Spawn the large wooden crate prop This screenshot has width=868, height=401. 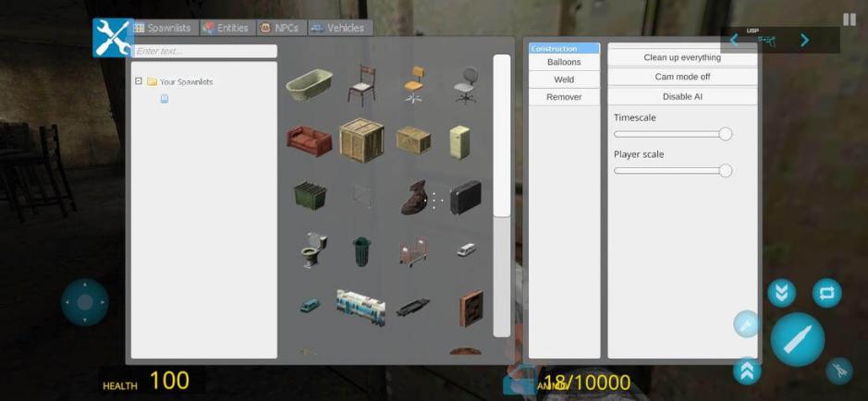tap(361, 140)
